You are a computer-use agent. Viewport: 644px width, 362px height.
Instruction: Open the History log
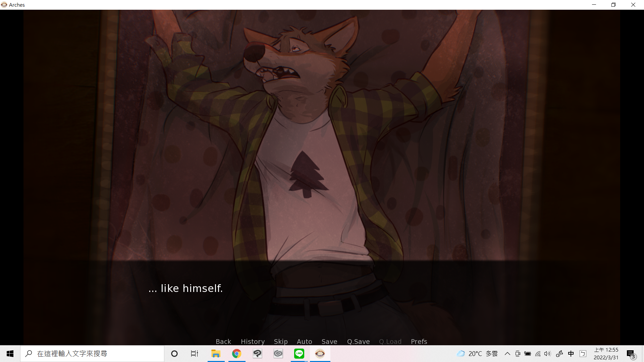point(253,341)
